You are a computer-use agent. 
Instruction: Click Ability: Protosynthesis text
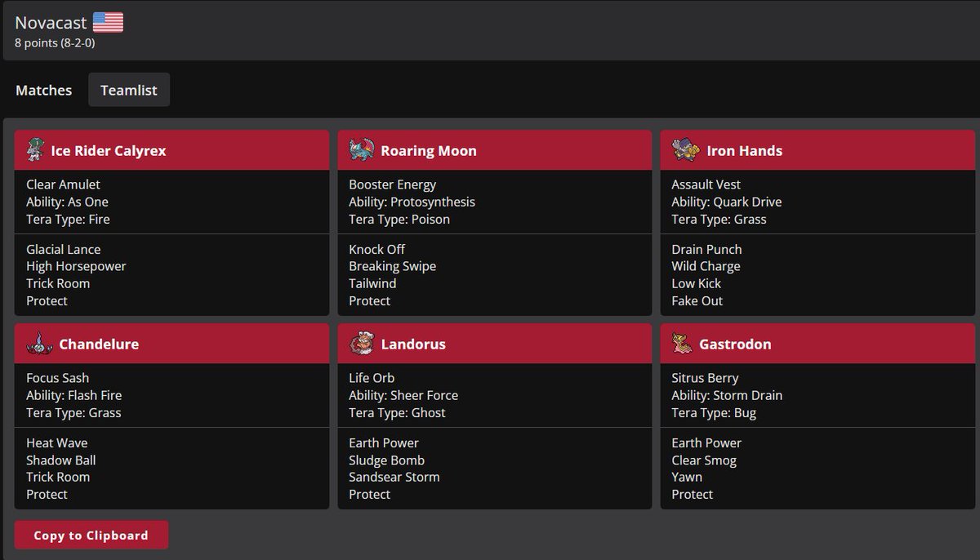(x=412, y=202)
